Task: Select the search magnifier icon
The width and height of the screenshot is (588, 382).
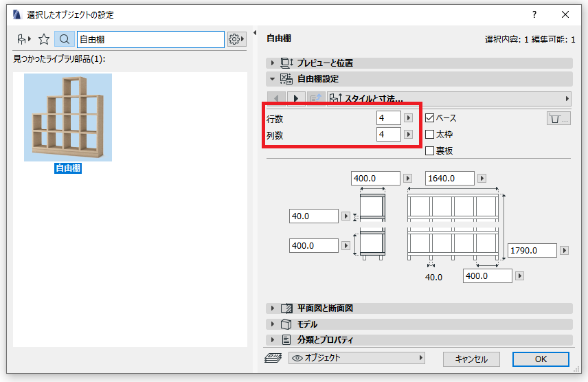Action: 64,39
